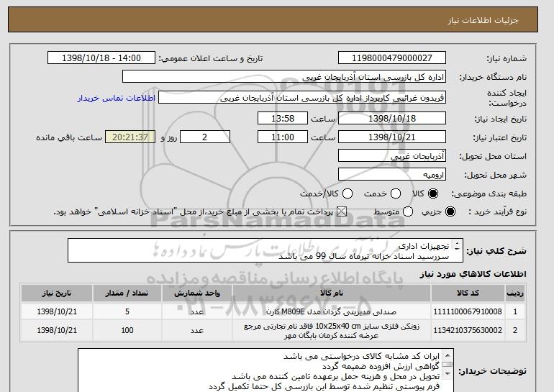The image size is (554, 392).
Task: Click the M809E swivel chair item name
Action: tap(331, 311)
